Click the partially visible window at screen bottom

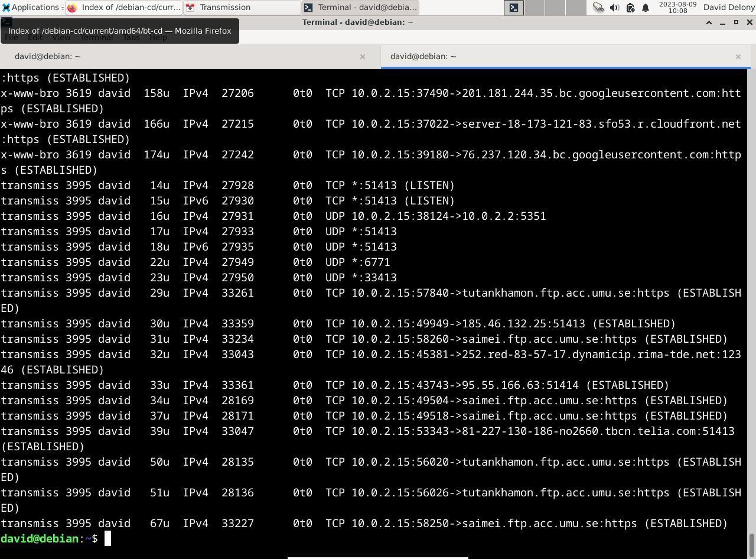(x=377, y=557)
